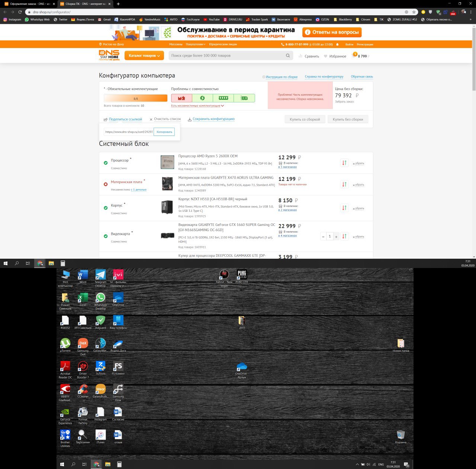The height and width of the screenshot is (469, 476).
Task: Click swap arrows icon in Корпус row
Action: pos(344,208)
